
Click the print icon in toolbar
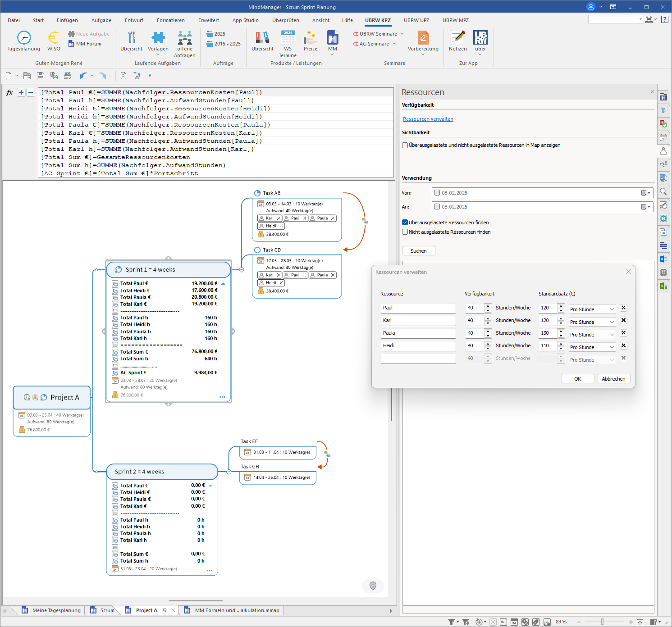click(x=67, y=76)
